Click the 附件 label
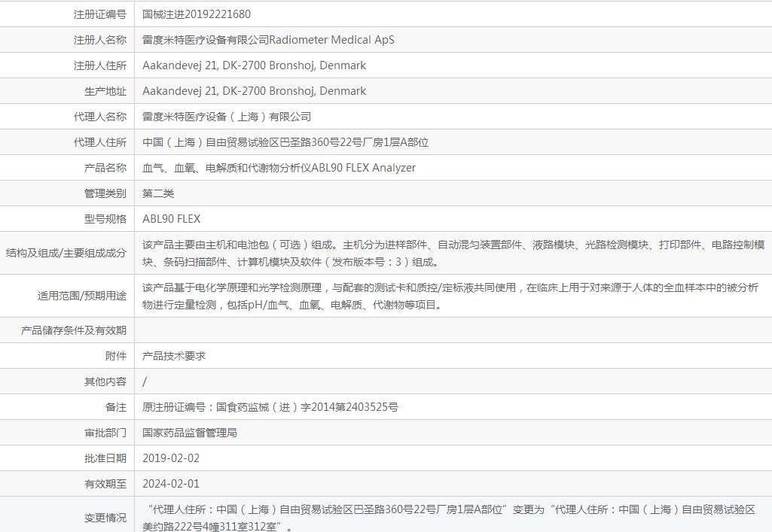Image resolution: width=772 pixels, height=532 pixels. 116,356
